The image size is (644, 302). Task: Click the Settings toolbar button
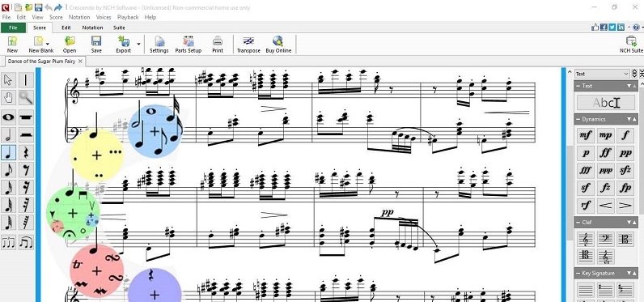(159, 45)
